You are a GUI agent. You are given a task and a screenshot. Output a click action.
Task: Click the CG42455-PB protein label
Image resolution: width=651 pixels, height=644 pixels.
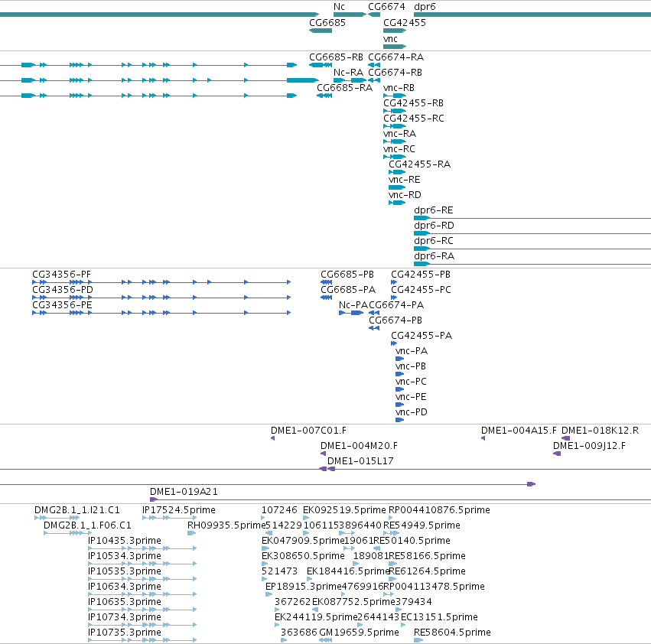pos(421,275)
